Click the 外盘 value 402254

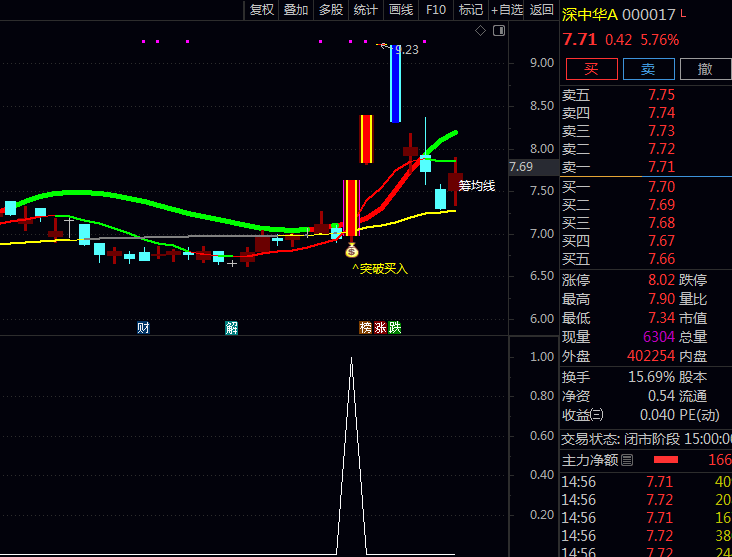pos(651,356)
